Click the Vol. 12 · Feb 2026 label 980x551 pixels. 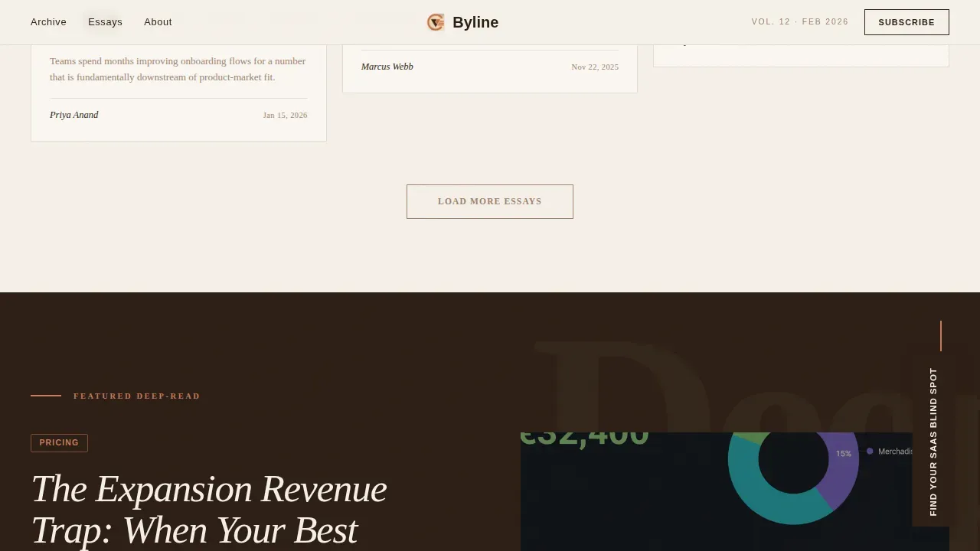(x=800, y=22)
